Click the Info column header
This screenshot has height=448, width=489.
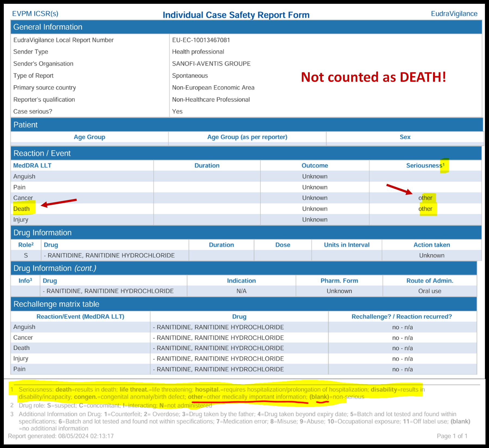coord(25,281)
